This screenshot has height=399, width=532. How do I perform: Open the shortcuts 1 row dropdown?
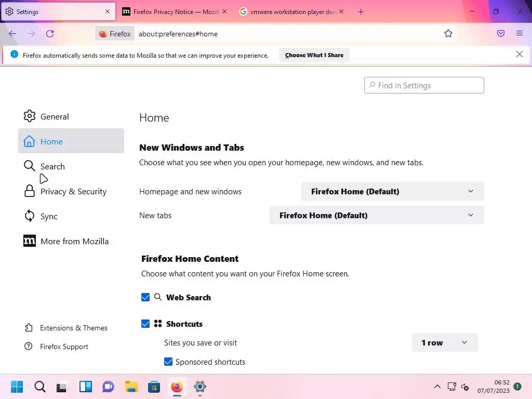point(445,343)
